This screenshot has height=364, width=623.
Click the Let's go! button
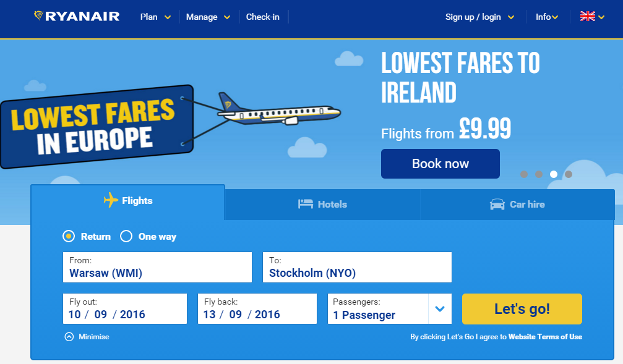point(522,309)
